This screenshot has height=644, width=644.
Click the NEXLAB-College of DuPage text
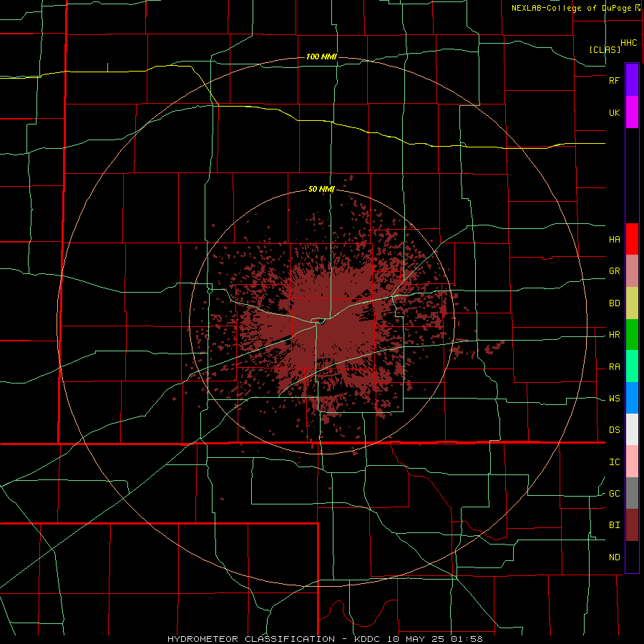tap(571, 8)
